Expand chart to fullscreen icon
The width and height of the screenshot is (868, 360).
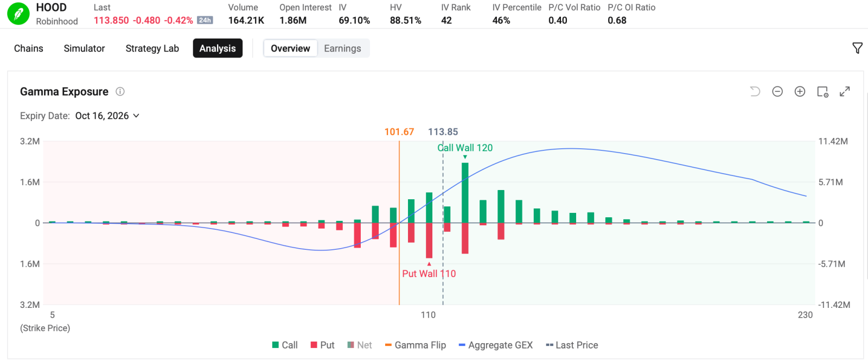pyautogui.click(x=845, y=91)
